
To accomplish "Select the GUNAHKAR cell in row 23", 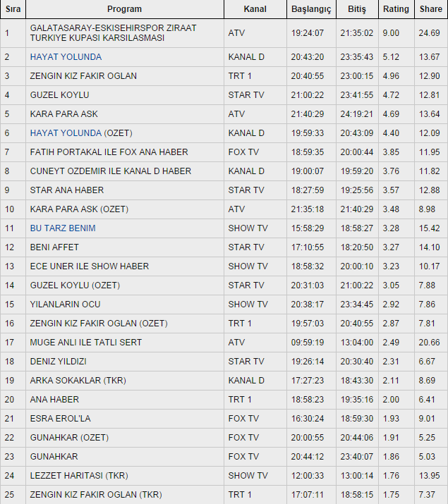I will [125, 457].
